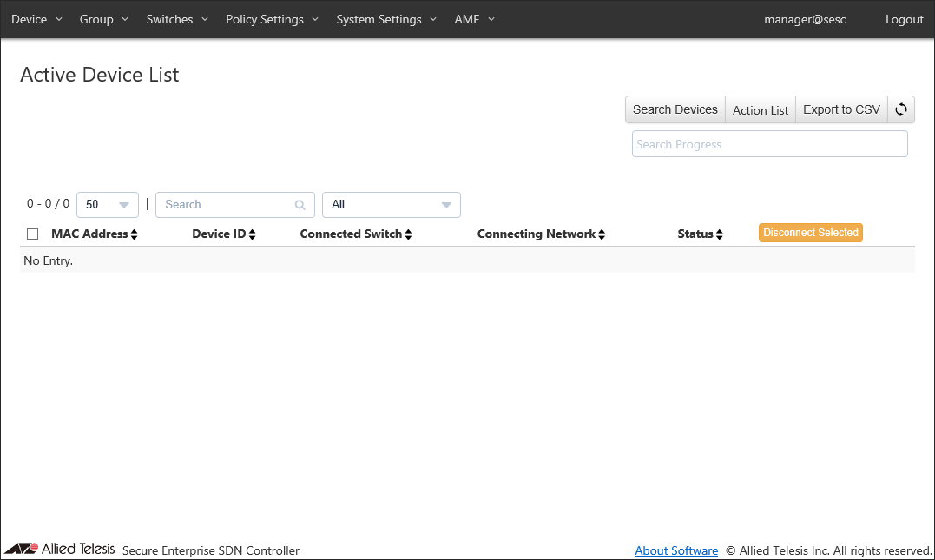Click the magnifier icon in Search box
Image resolution: width=935 pixels, height=560 pixels.
pyautogui.click(x=300, y=205)
